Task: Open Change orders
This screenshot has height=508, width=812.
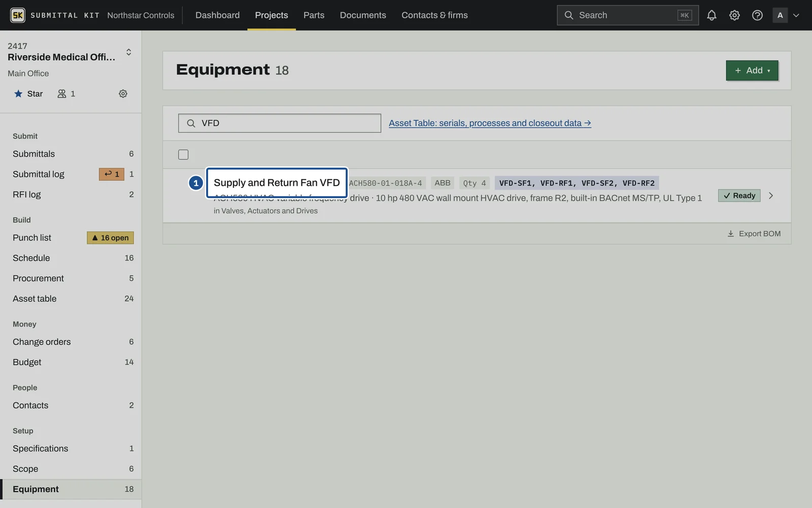Action: (x=71, y=342)
